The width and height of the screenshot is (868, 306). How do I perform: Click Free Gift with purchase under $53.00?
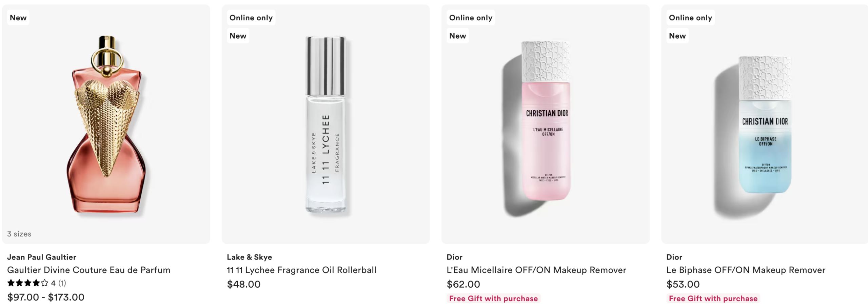pos(713,299)
